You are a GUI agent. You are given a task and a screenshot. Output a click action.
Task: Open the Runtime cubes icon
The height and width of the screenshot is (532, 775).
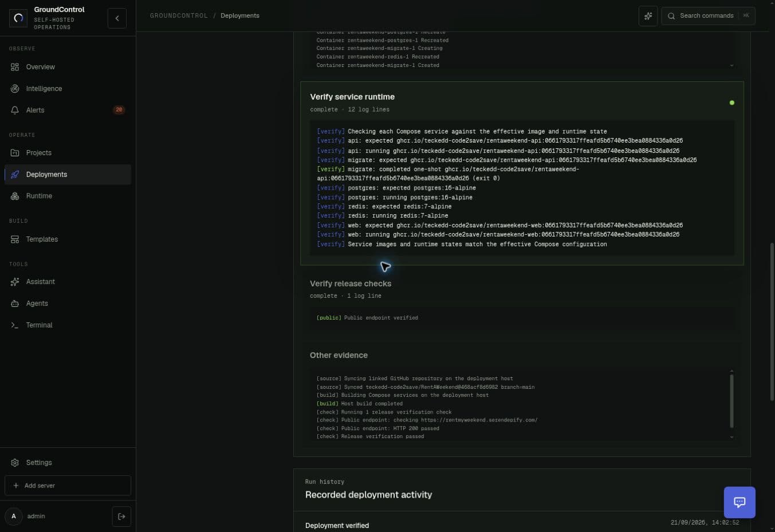[15, 196]
